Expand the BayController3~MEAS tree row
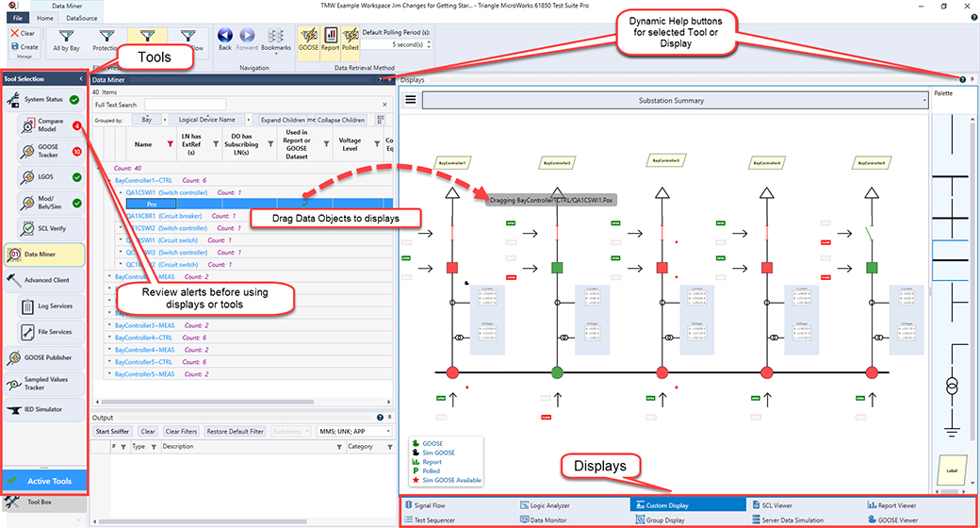The height and width of the screenshot is (528, 980). click(x=111, y=324)
